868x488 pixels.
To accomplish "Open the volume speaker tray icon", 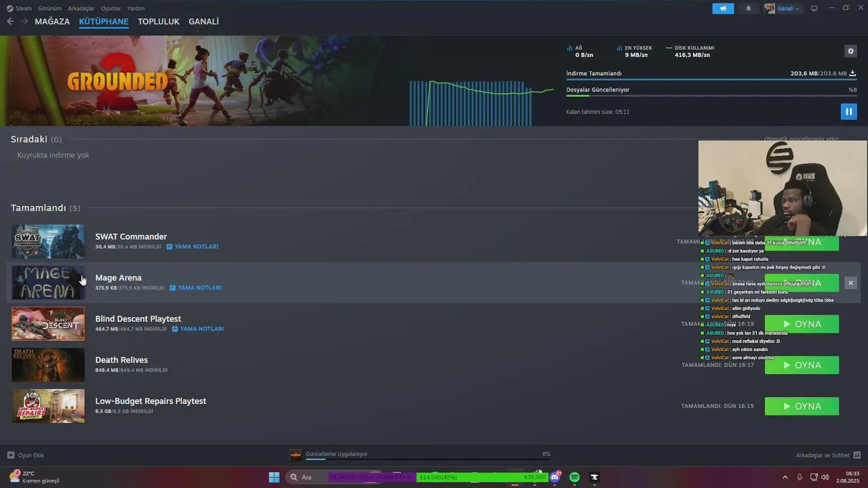I will coord(825,477).
